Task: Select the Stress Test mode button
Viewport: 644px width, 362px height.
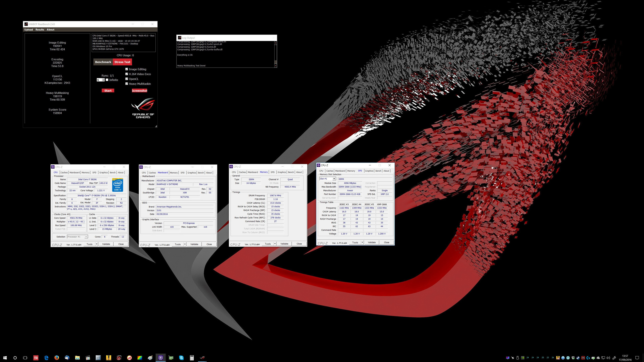Action: (122, 62)
